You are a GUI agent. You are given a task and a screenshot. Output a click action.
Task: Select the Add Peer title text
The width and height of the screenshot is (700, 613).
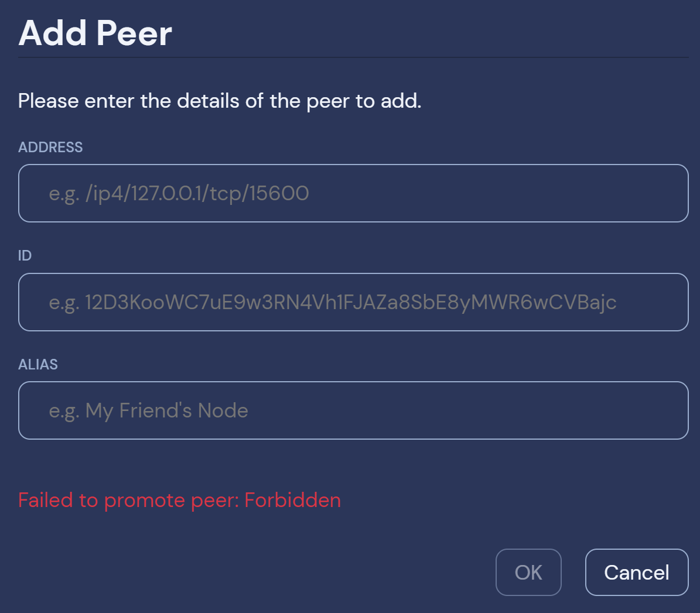(94, 33)
